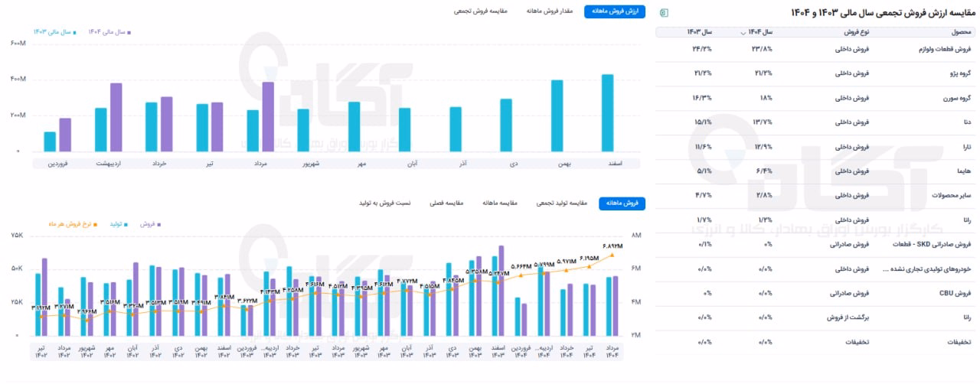Image resolution: width=980 pixels, height=384 pixels.
Task: Sort by the سال ۱۴۰۴ column header arrow
Action: [x=742, y=32]
